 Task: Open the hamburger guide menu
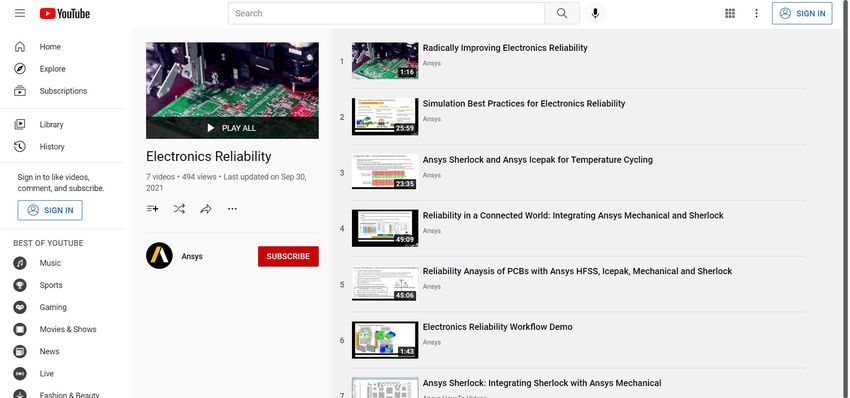(20, 14)
